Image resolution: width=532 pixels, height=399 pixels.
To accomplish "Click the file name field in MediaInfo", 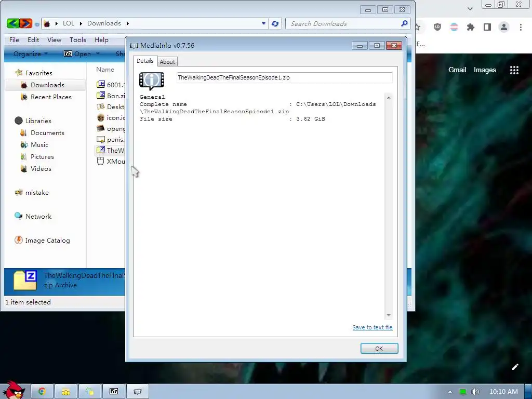I will pos(284,77).
